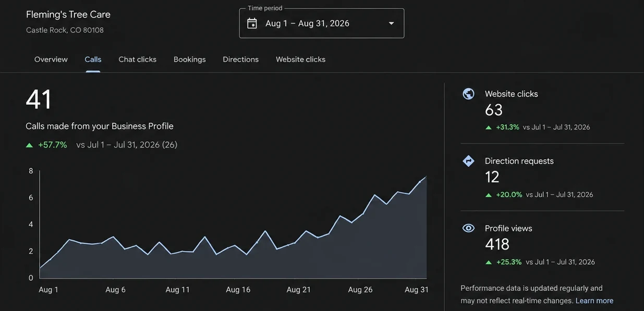The height and width of the screenshot is (311, 644).
Task: Click the 6 label on the chart y-axis
Action: [x=31, y=197]
